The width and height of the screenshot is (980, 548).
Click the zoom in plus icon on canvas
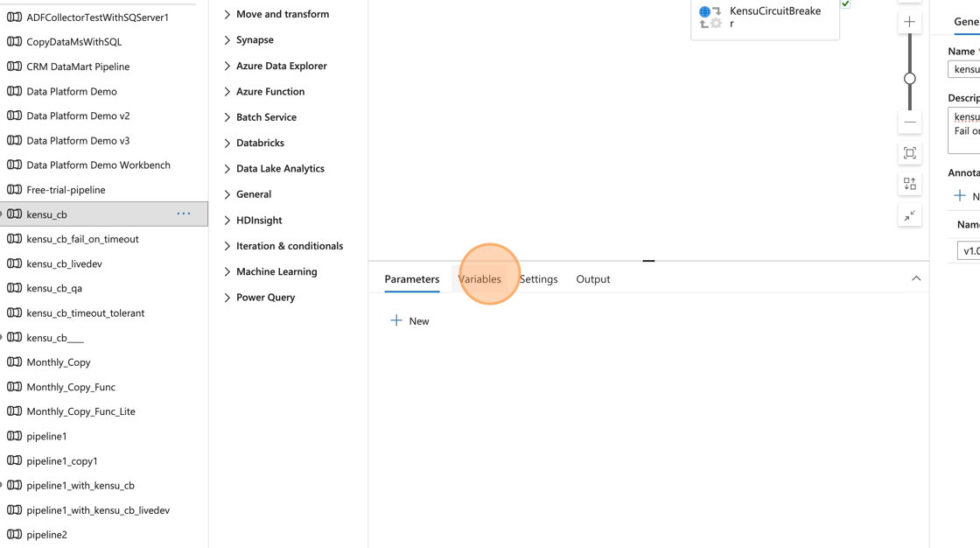pos(909,22)
